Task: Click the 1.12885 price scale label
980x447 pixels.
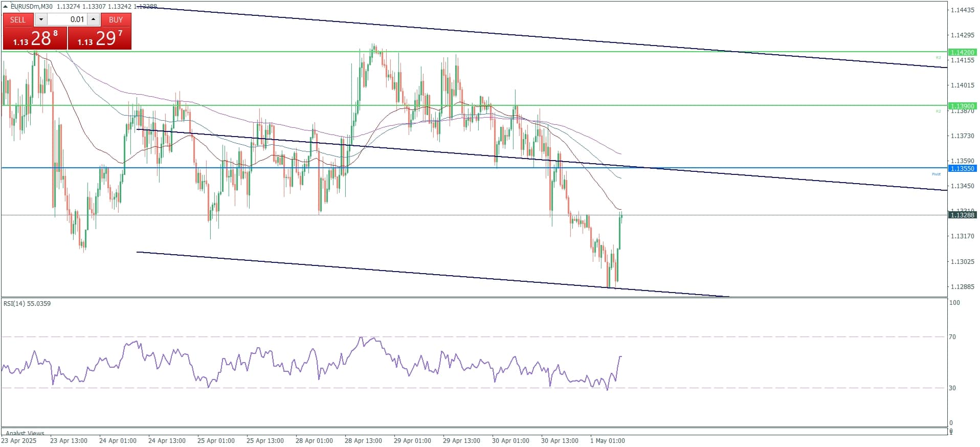Action: point(962,286)
